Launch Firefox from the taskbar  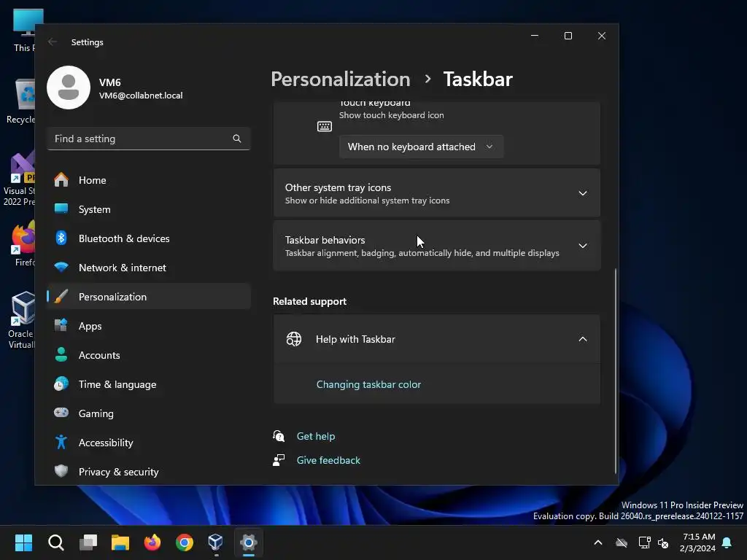point(152,542)
